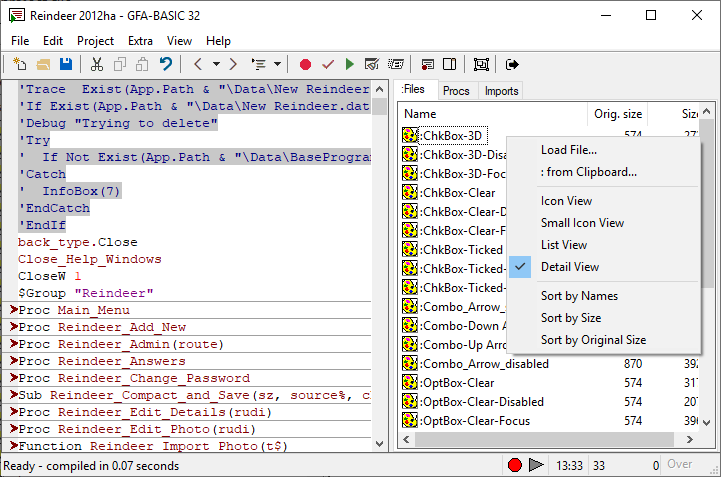Screen dimensions: 721x477
Task: Open dropdown arrow beside back navigation button
Action: 214,64
